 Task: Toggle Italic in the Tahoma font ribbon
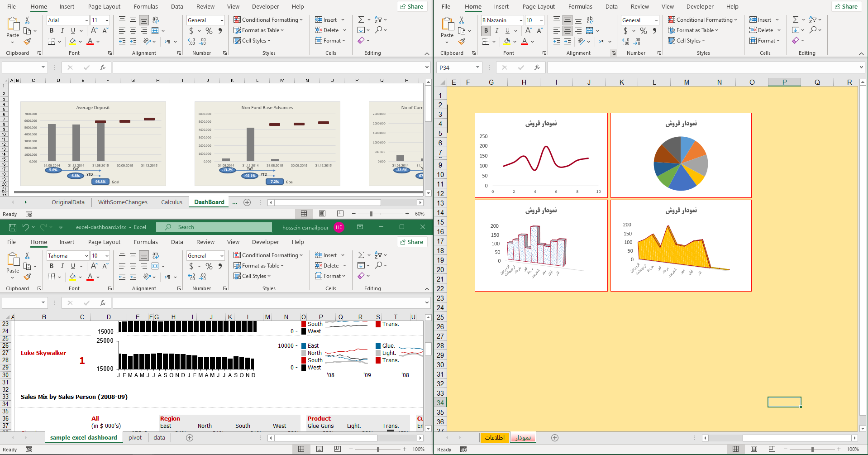pos(62,266)
